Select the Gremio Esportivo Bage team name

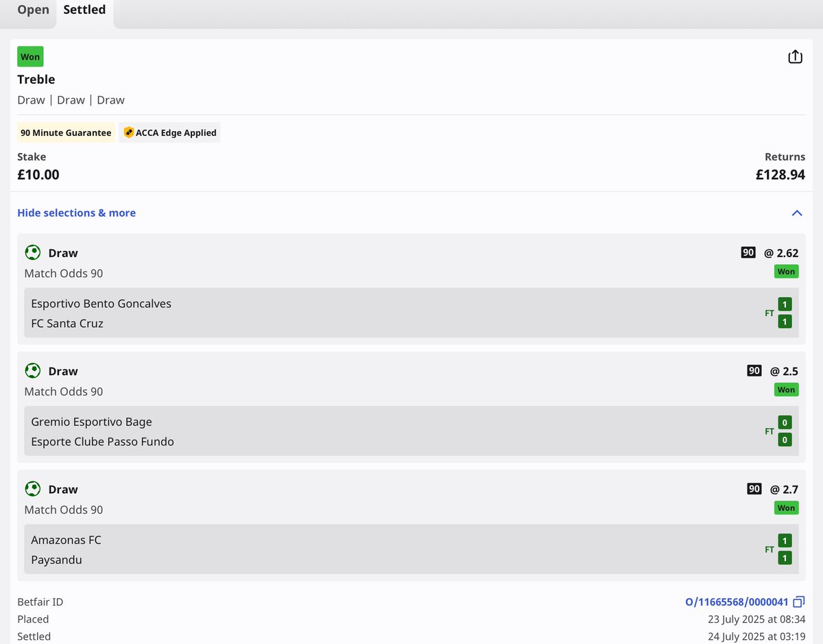(92, 422)
